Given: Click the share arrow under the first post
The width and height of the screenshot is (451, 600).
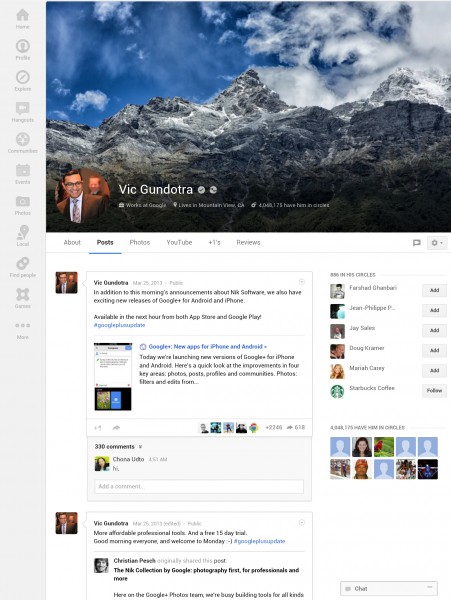Looking at the screenshot, I should point(116,428).
